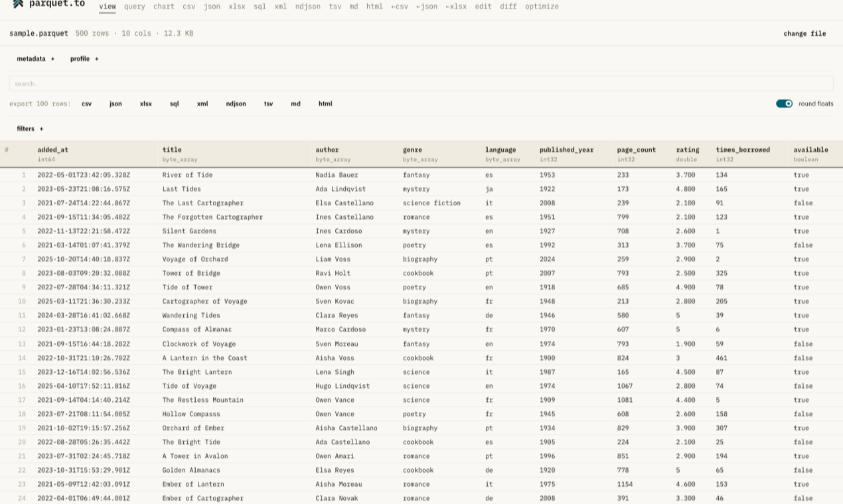
Task: Export 100 rows as sql
Action: click(174, 104)
